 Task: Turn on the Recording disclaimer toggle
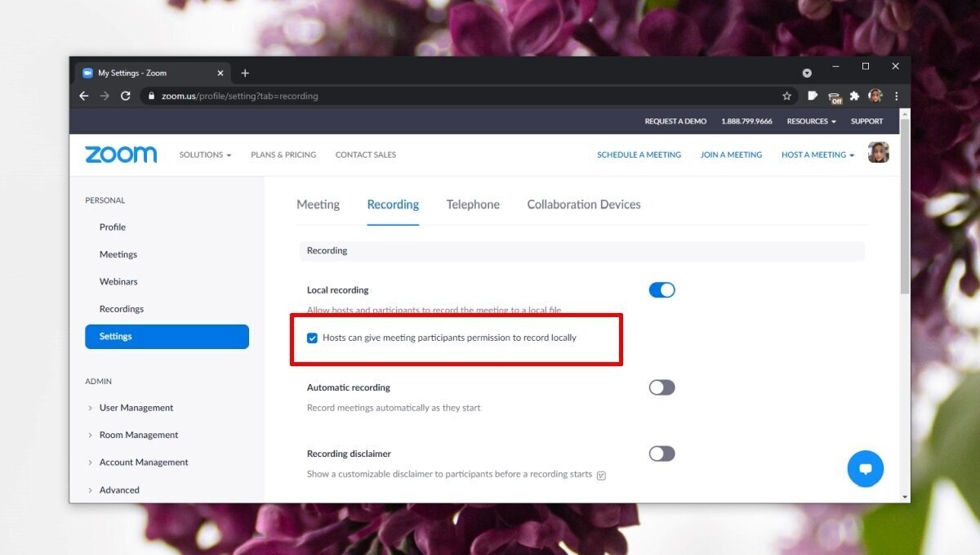tap(661, 454)
